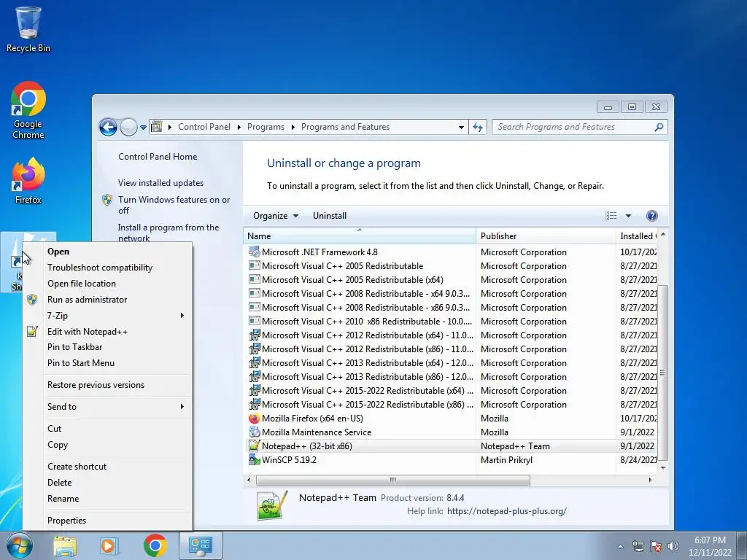Image resolution: width=747 pixels, height=560 pixels.
Task: Click the Back navigation arrow
Action: click(x=108, y=127)
